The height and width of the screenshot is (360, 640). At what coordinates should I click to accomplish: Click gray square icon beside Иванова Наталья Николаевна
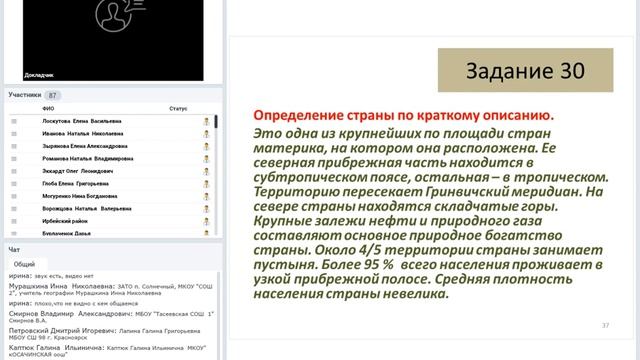pos(14,134)
